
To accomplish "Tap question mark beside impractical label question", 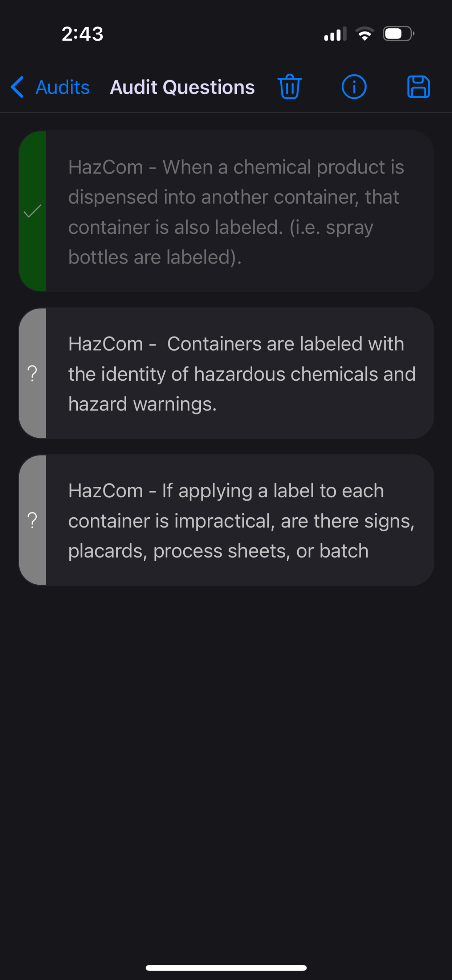I will (x=33, y=520).
